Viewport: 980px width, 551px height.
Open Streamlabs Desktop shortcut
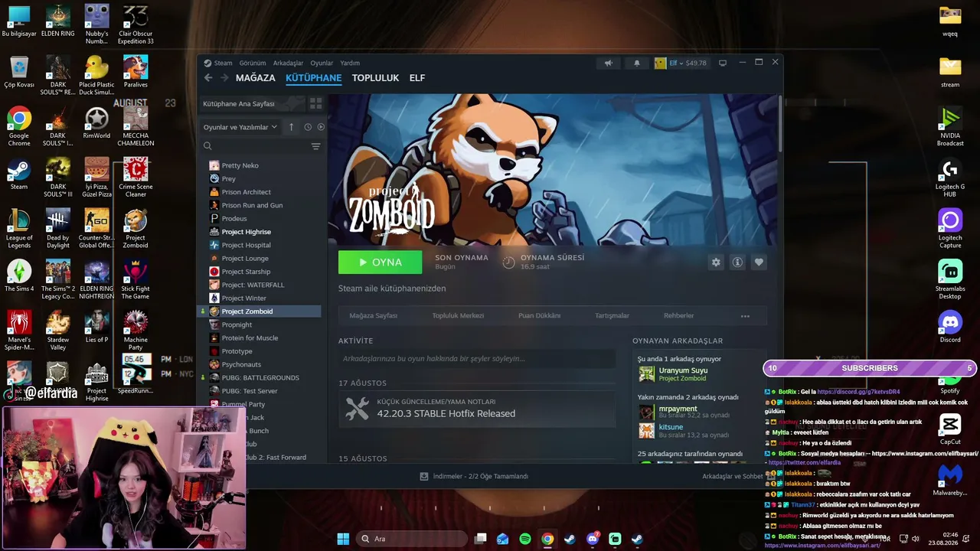(950, 279)
